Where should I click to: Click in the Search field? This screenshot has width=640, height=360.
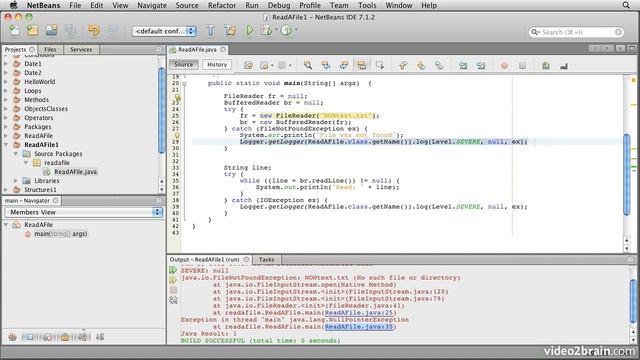[576, 32]
